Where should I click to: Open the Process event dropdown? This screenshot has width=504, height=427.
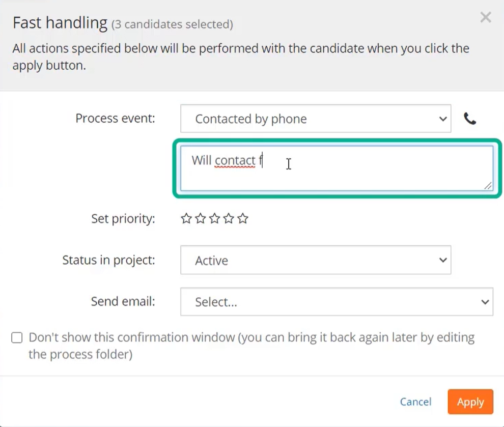(x=316, y=119)
